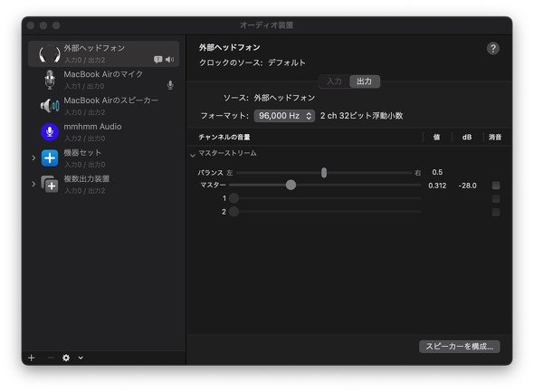Viewport: 534px width, 392px height.
Task: Click the バランス slider knob
Action: click(324, 173)
